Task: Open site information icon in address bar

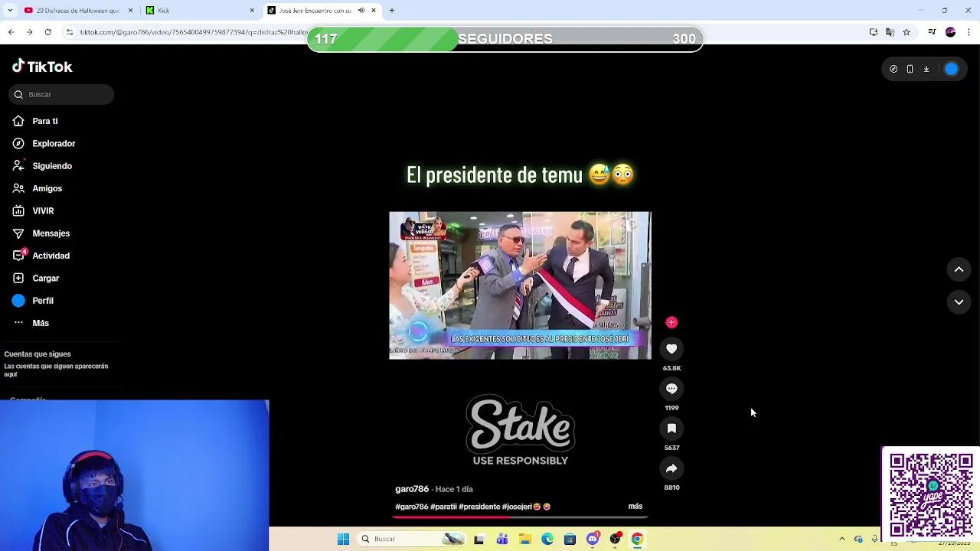Action: [x=70, y=32]
